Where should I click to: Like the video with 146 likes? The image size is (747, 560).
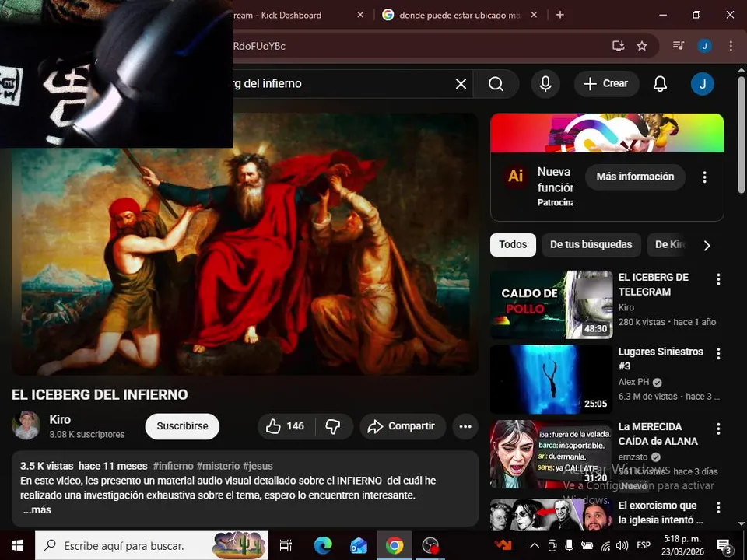(286, 426)
